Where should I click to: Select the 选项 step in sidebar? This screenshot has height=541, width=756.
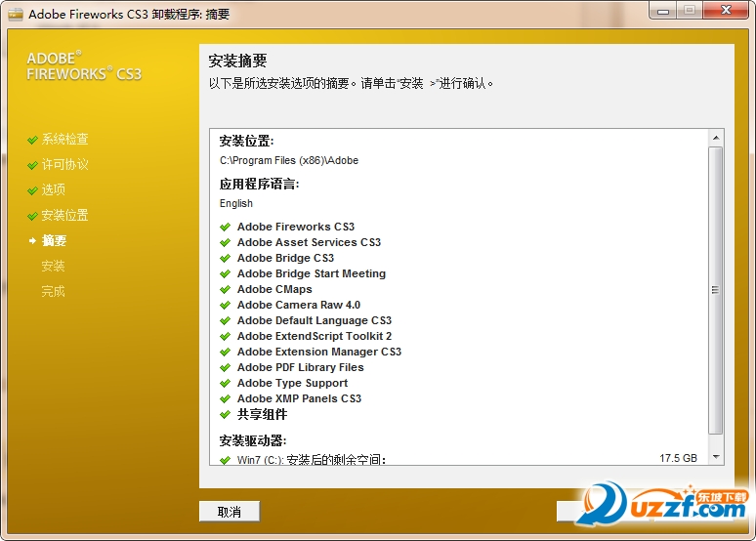[53, 190]
